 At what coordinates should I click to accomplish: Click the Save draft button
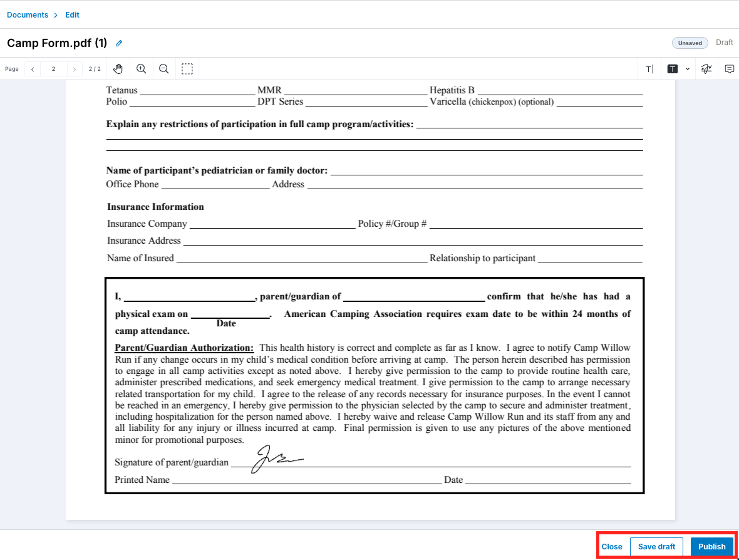click(656, 546)
